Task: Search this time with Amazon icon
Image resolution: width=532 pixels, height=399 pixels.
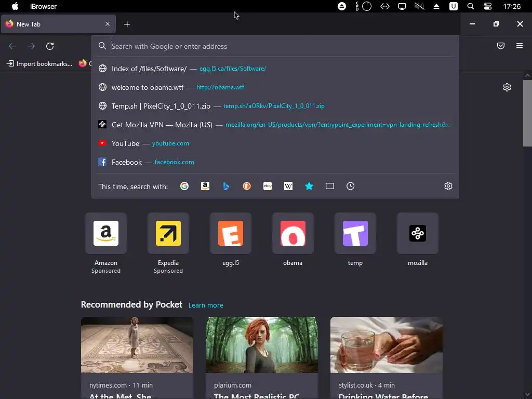Action: [x=205, y=186]
